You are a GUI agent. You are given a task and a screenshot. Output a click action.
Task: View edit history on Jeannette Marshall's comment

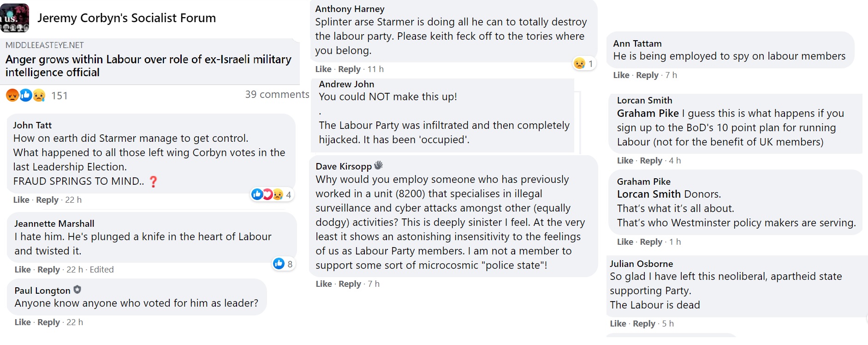click(x=101, y=269)
